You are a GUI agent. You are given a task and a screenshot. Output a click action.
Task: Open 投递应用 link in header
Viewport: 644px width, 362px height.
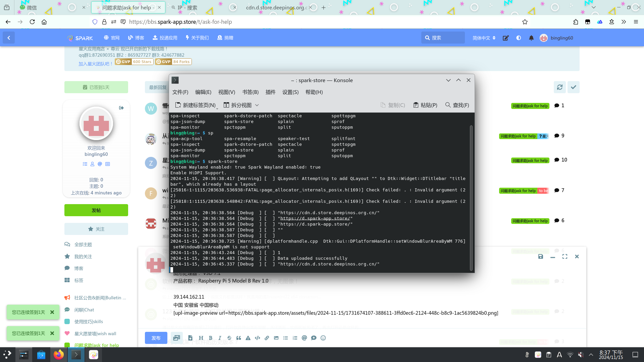[x=165, y=38]
